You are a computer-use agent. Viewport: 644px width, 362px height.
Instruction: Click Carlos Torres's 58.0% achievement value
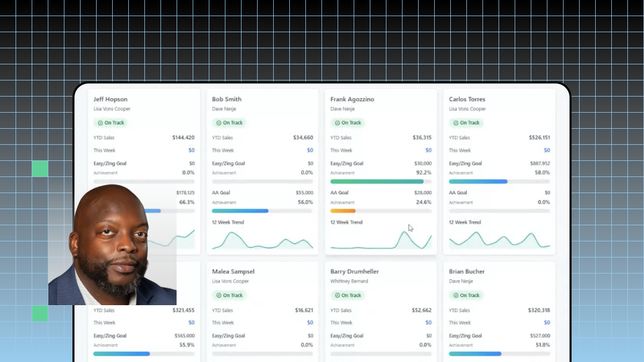point(542,172)
